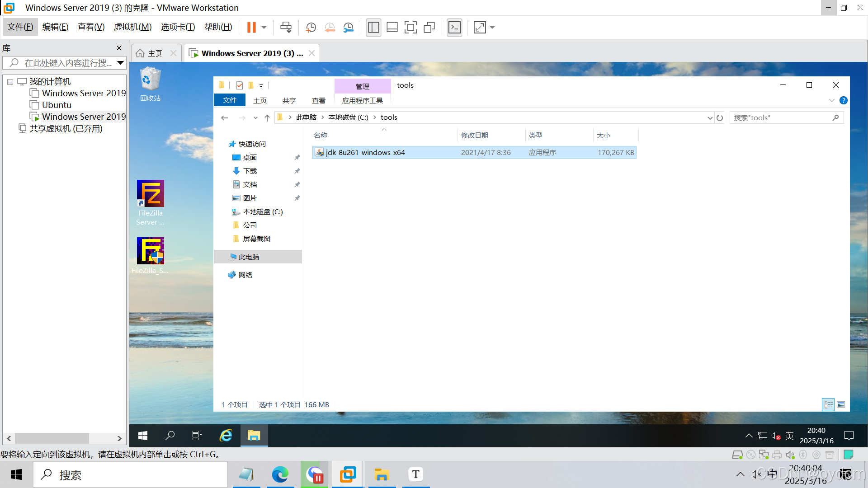Switch Explorer to details view
Screen dimensions: 868x488
pos(829,404)
